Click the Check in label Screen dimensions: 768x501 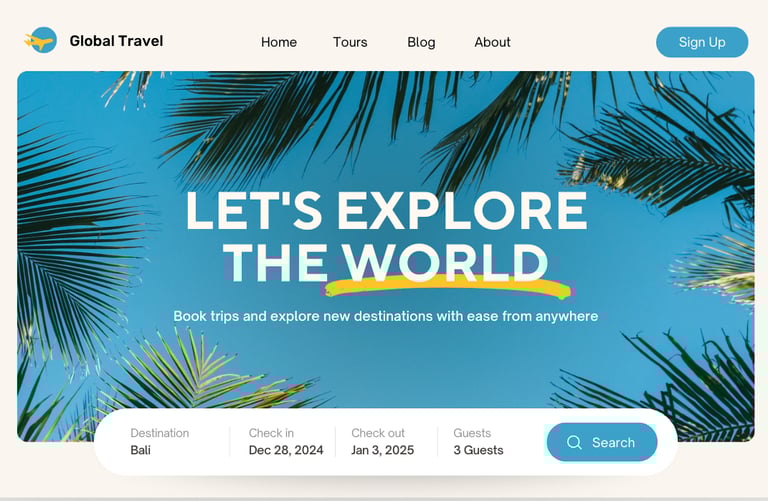click(271, 433)
